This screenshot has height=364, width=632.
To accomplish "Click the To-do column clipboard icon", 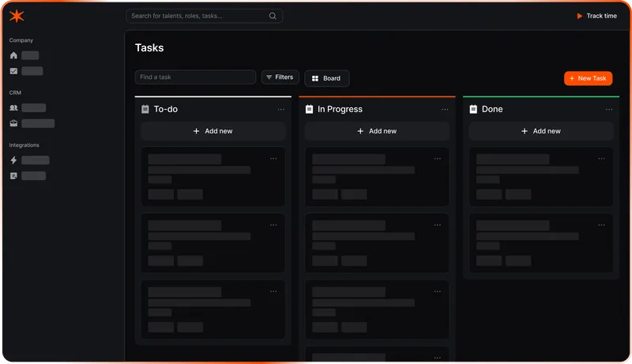I will [x=145, y=109].
